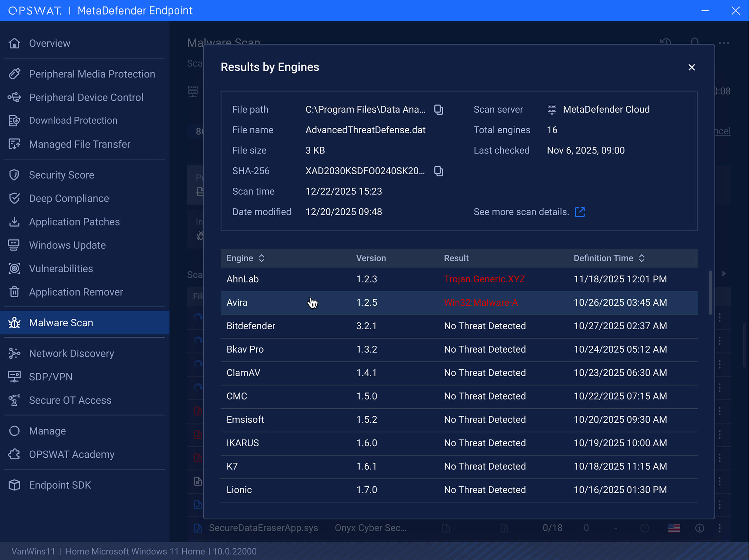The width and height of the screenshot is (749, 560).
Task: Open Windows Update section
Action: [x=67, y=245]
